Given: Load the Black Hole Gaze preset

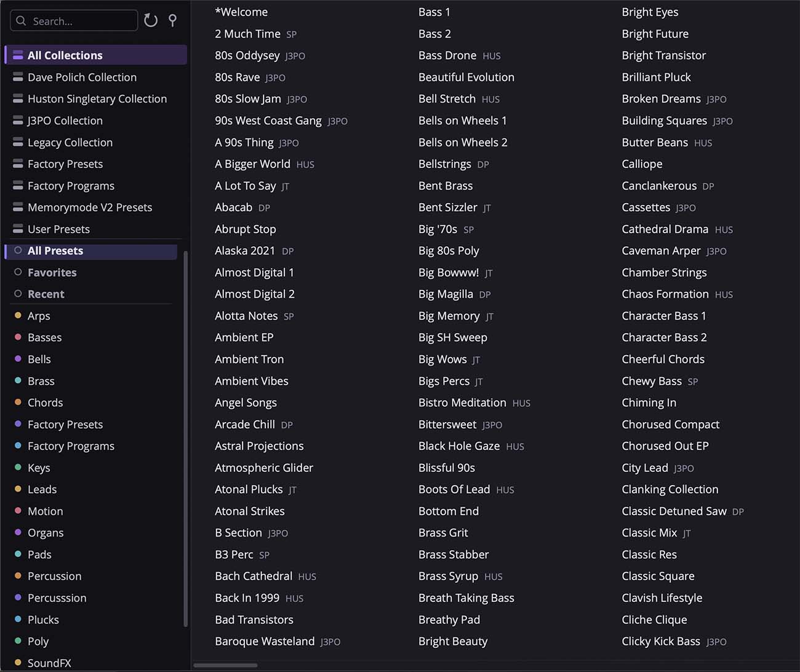Looking at the screenshot, I should point(459,446).
